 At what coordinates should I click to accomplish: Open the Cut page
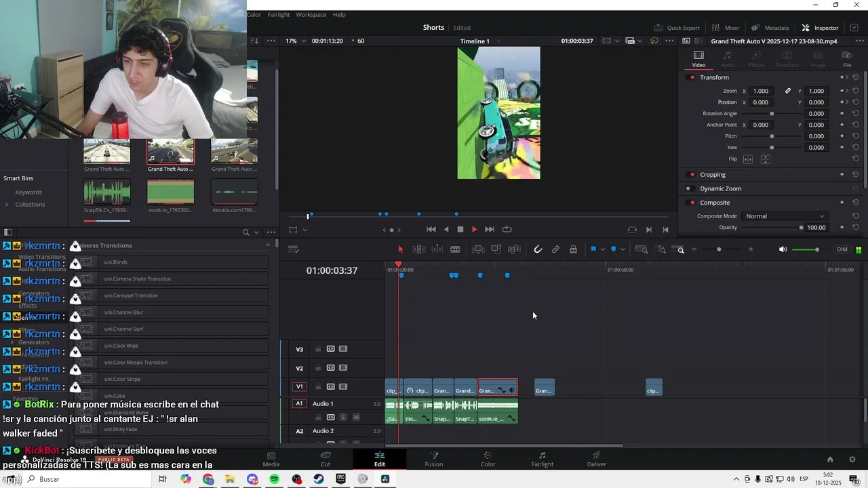(325, 459)
